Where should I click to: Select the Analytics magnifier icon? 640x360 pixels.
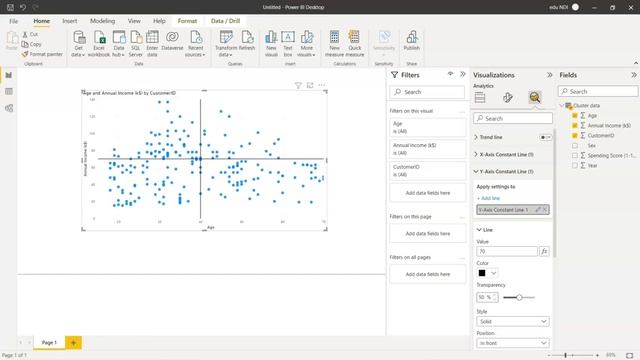point(535,97)
